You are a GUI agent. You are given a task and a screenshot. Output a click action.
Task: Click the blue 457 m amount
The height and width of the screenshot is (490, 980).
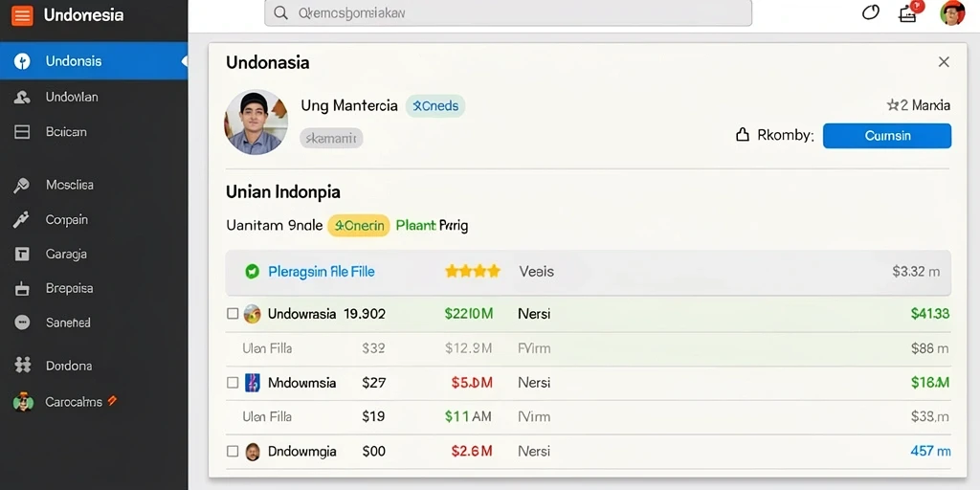(x=930, y=451)
